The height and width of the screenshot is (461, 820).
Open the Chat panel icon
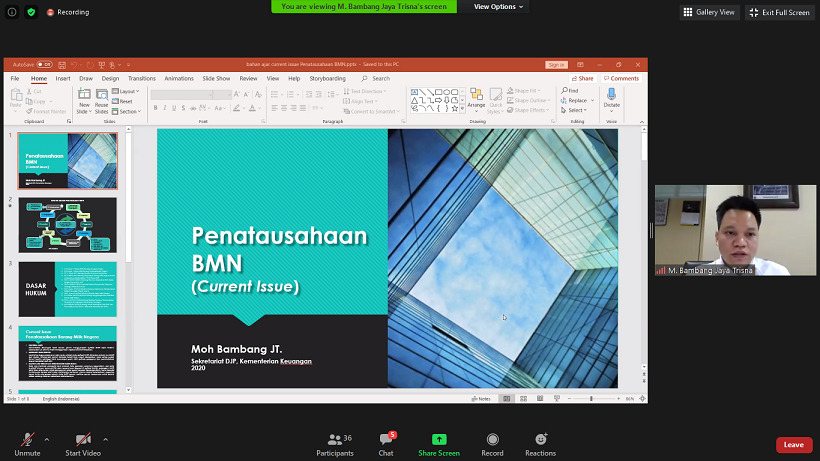tap(386, 440)
